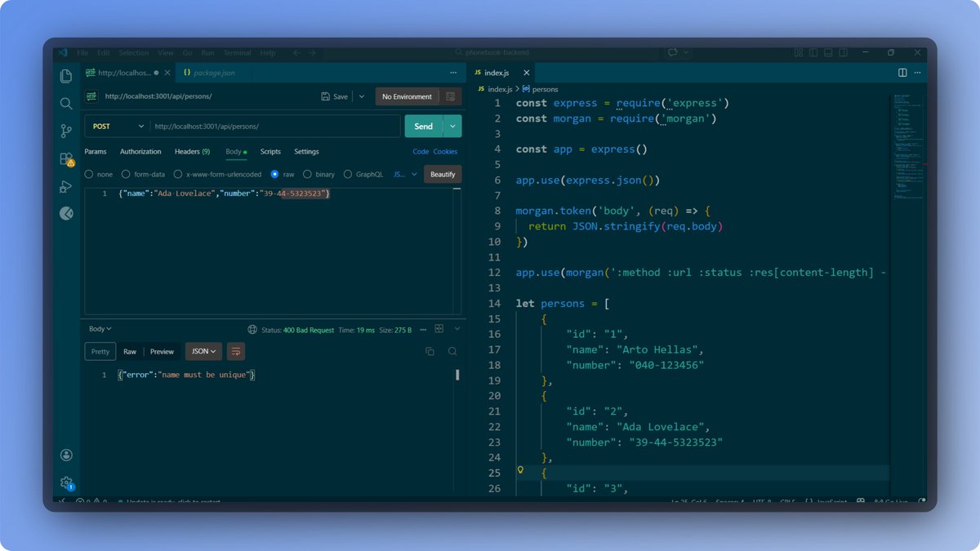Open the Run and Debug view
Viewport: 980px width, 551px height.
[66, 186]
